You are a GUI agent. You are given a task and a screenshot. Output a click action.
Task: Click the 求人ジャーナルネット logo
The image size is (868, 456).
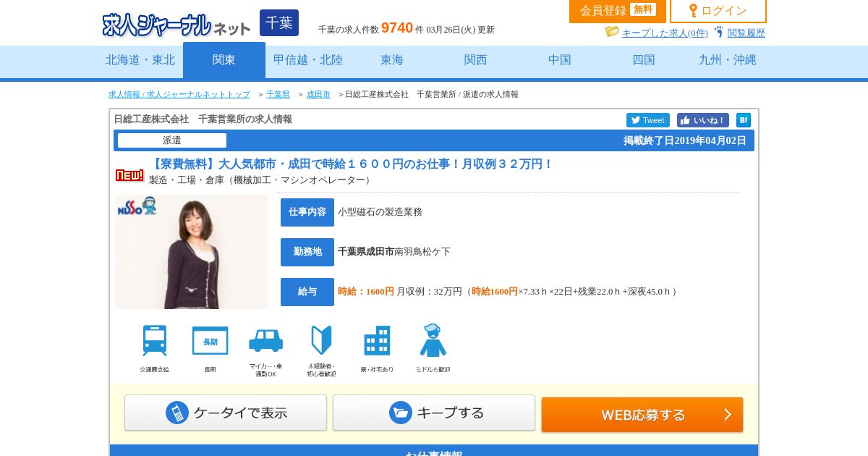(x=176, y=25)
